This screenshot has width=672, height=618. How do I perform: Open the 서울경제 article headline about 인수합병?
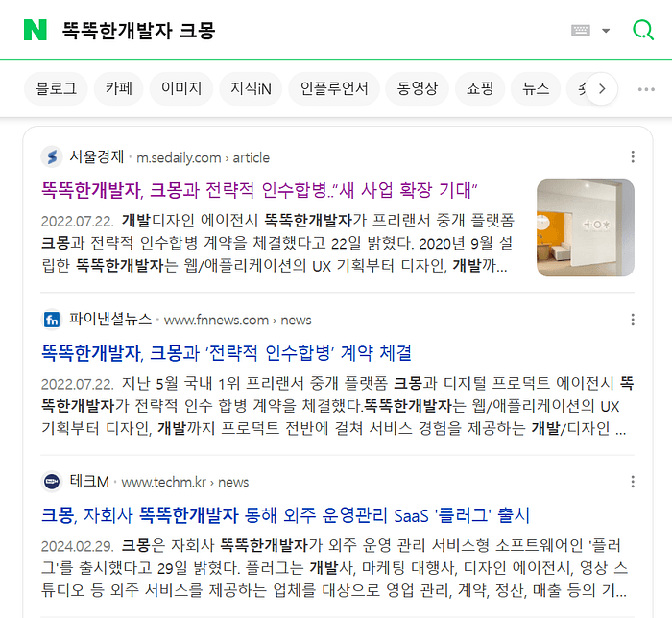(259, 190)
